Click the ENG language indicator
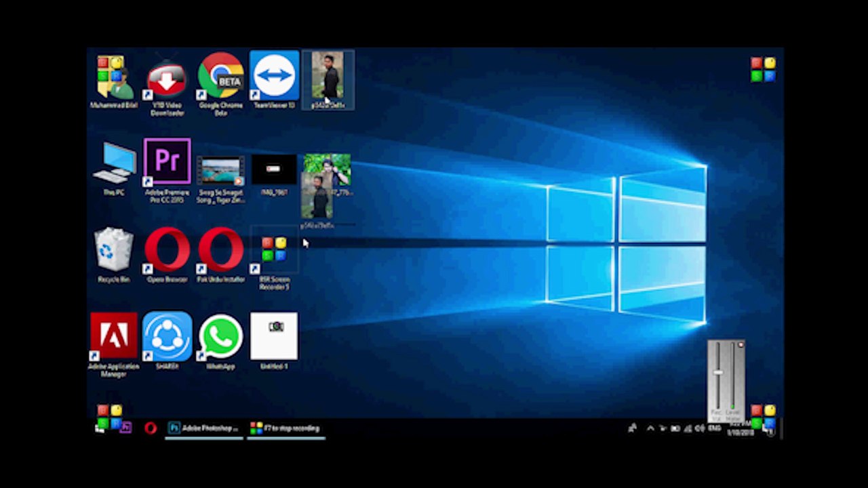The height and width of the screenshot is (488, 868). (714, 428)
